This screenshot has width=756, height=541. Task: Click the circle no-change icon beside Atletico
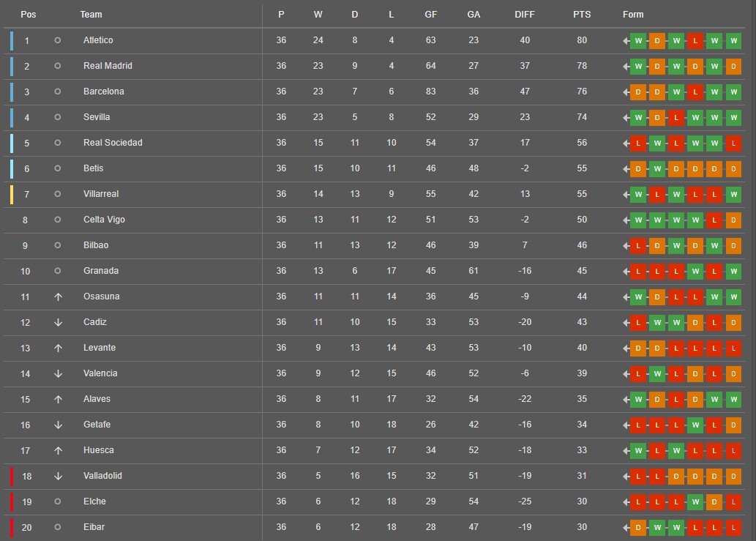(x=57, y=40)
